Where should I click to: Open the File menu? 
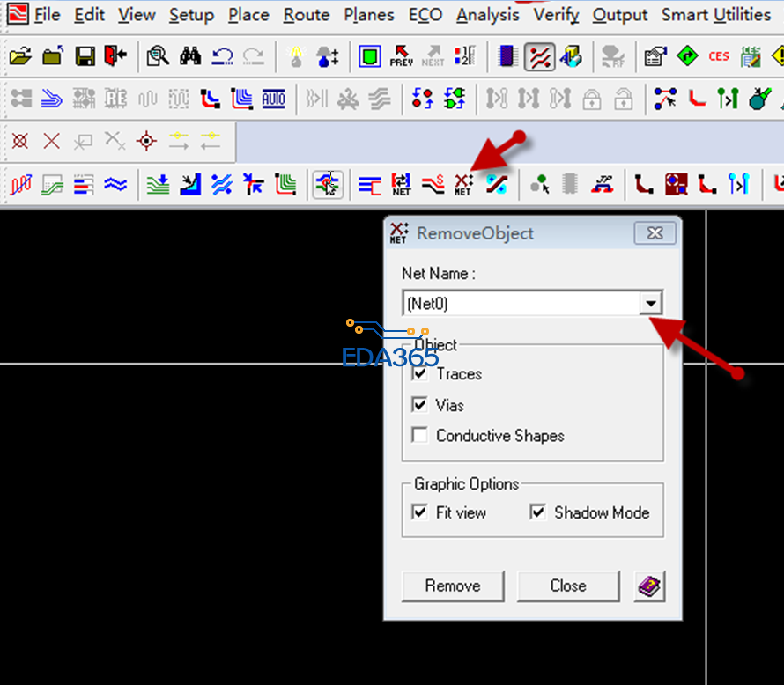(x=48, y=15)
